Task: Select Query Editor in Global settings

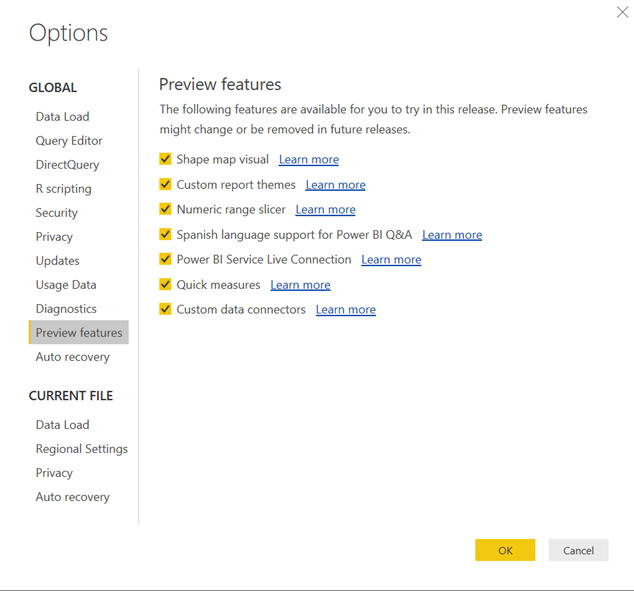Action: point(69,141)
